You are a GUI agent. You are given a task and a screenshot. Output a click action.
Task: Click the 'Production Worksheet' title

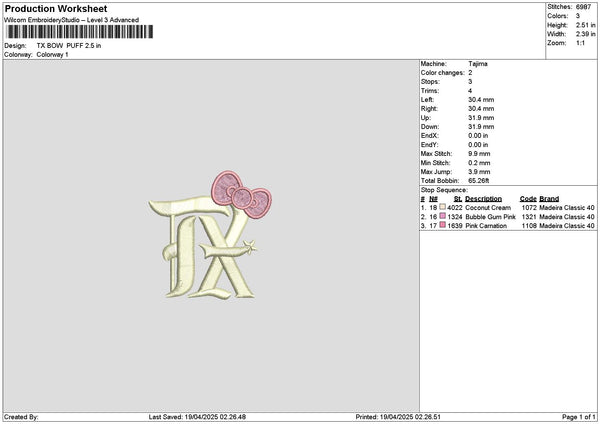(x=56, y=8)
